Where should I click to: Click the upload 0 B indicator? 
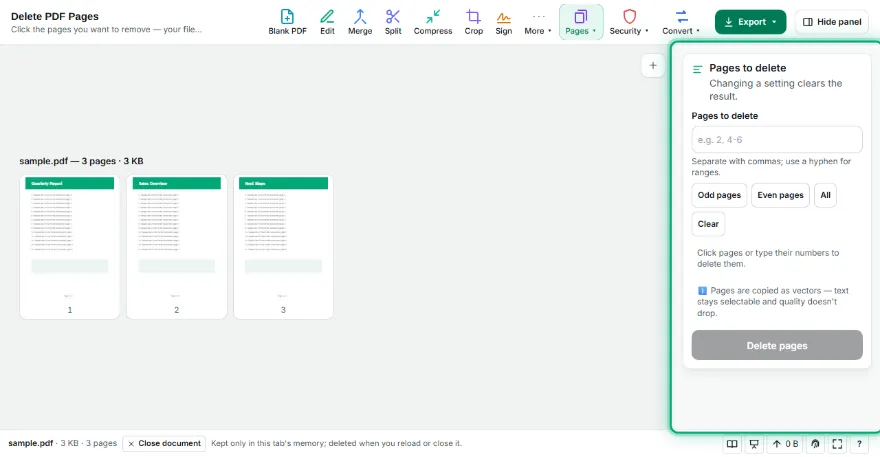click(785, 444)
